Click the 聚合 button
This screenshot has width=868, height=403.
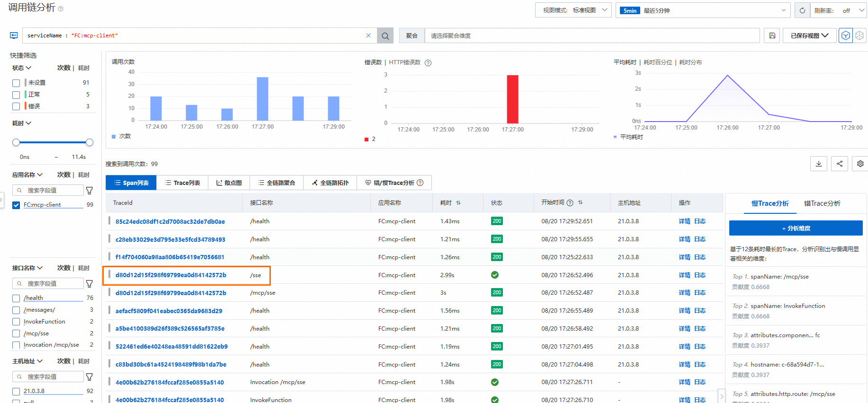pyautogui.click(x=412, y=35)
